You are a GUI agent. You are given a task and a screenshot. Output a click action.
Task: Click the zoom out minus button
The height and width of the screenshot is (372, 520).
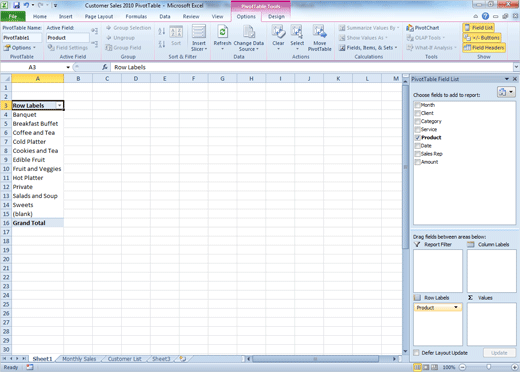pos(462,367)
